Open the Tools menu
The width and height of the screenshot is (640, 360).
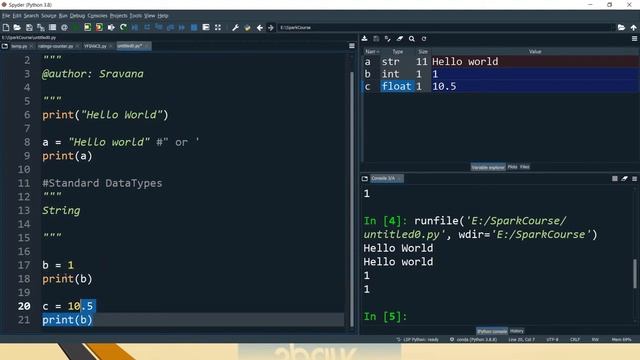click(136, 16)
